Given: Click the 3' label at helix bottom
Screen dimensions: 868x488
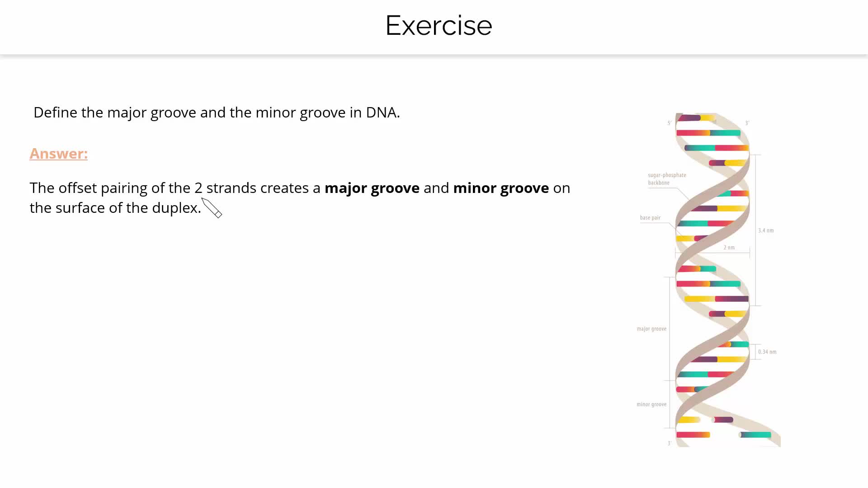Looking at the screenshot, I should [x=670, y=443].
